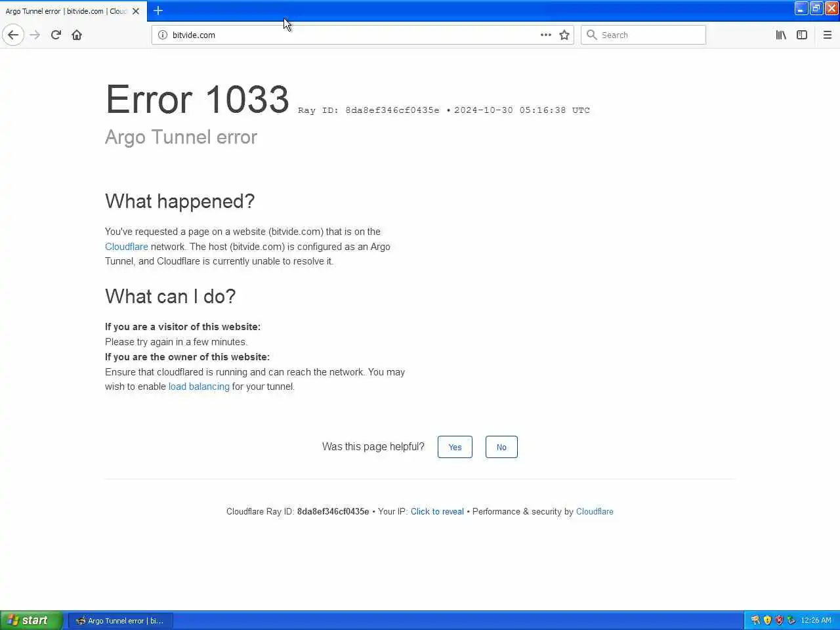Restore down the browser window
The height and width of the screenshot is (630, 840).
(x=816, y=8)
